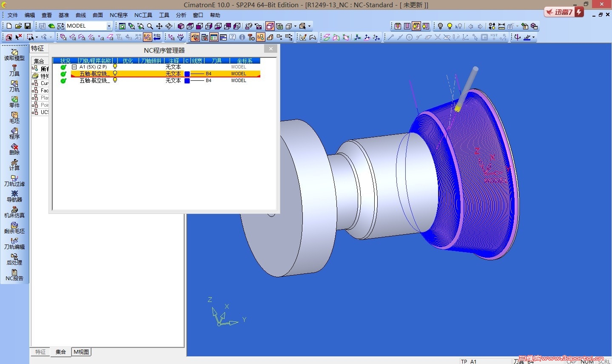
Task: Toggle lightbulb on highlighted 五轴-航空铣 row
Action: point(115,74)
